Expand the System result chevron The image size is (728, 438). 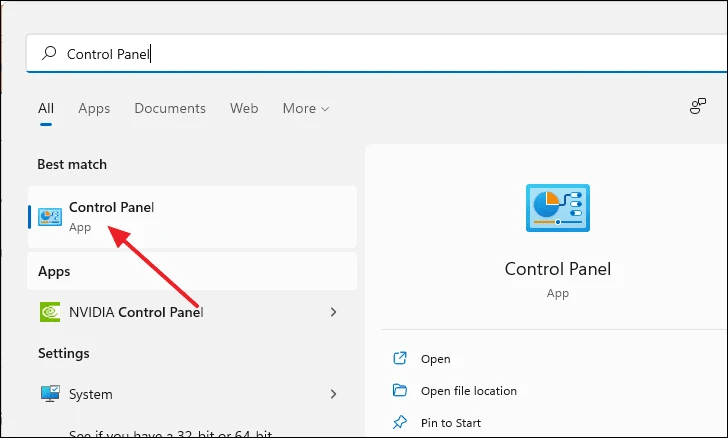click(333, 394)
